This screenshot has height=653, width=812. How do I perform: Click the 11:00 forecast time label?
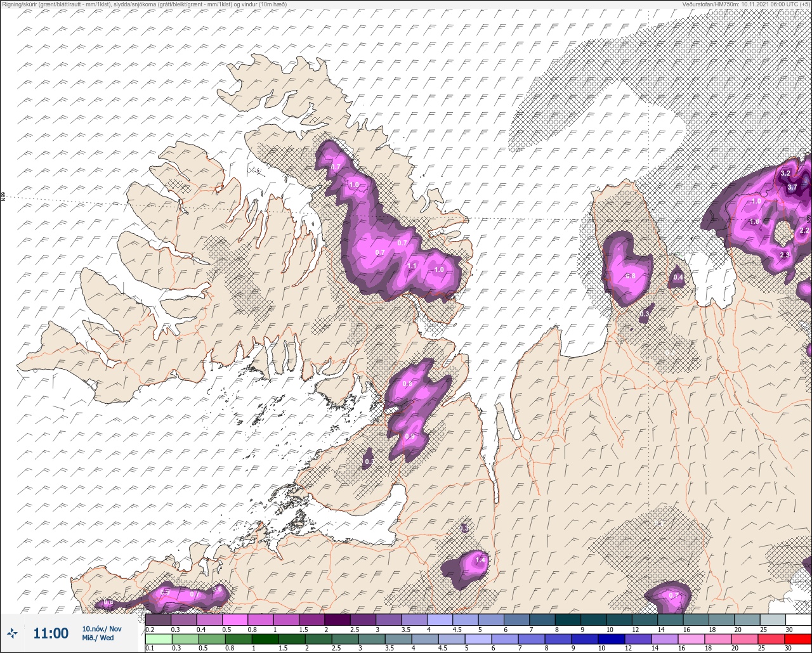(51, 633)
